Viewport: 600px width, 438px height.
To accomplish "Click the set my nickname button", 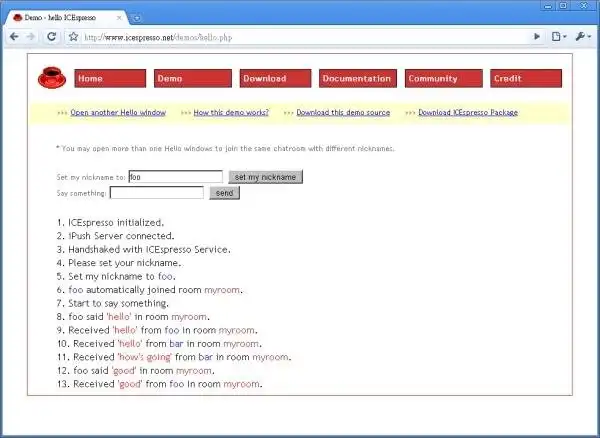I will 266,177.
